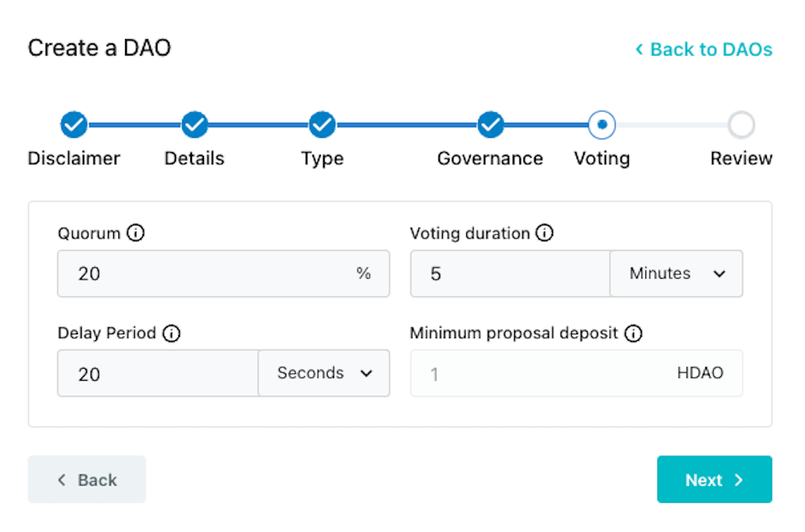Click the Disclaimer step checkmark circle
Image resolution: width=805 pixels, height=532 pixels.
coord(73,125)
